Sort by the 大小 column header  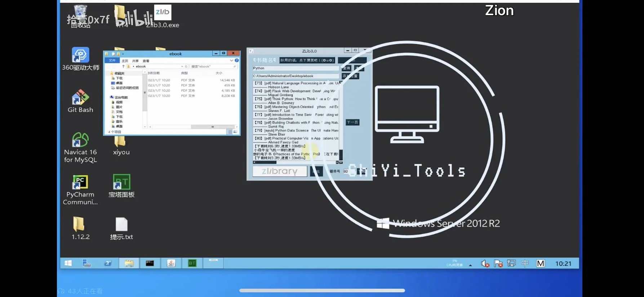(x=219, y=73)
